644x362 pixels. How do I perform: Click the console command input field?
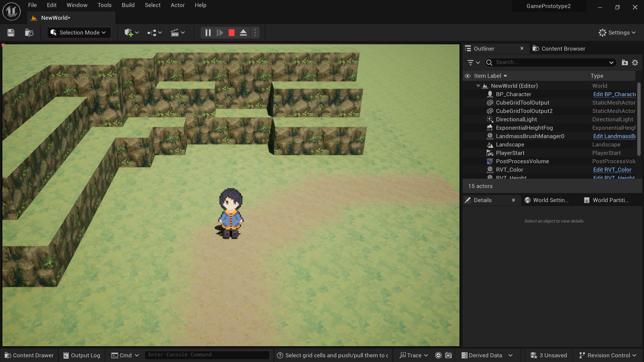[x=207, y=355]
